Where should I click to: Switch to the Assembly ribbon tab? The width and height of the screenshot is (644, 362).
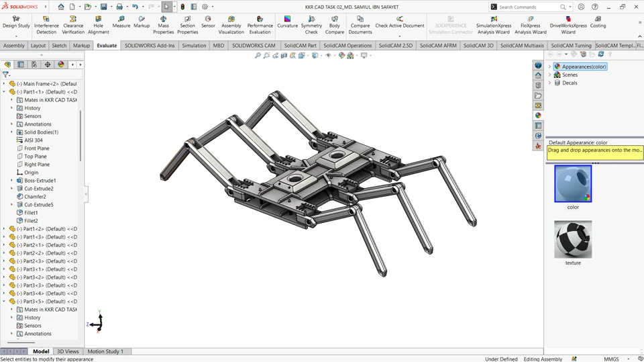(14, 46)
